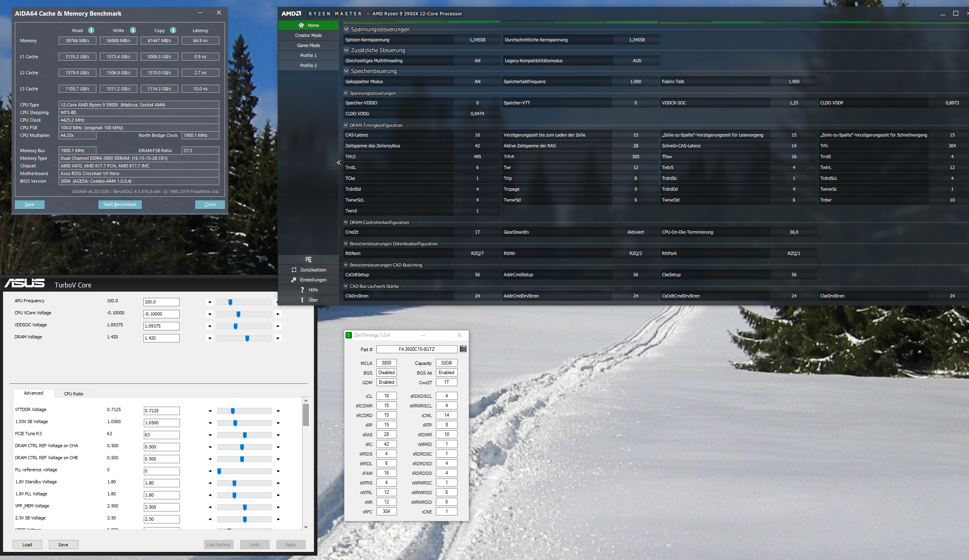Click the DRAM Voltage input field
Viewport: 969px width, 560px height.
click(x=161, y=338)
